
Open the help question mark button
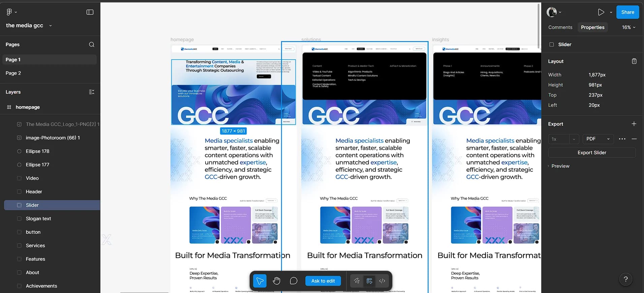(x=625, y=279)
